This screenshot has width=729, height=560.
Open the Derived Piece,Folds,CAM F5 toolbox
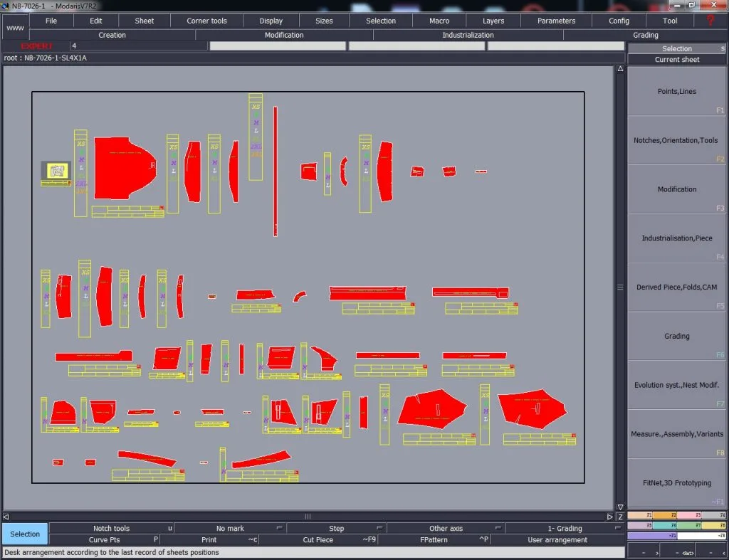[x=676, y=287]
